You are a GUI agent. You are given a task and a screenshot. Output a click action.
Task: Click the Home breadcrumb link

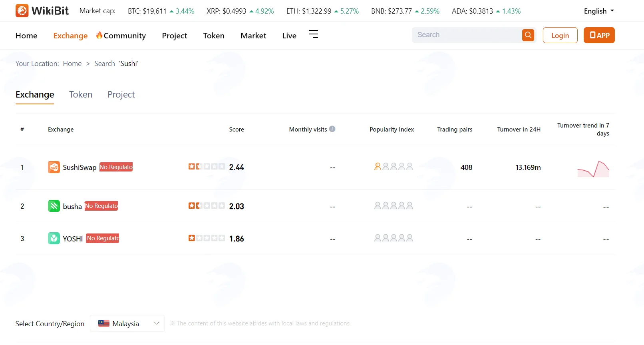[72, 64]
